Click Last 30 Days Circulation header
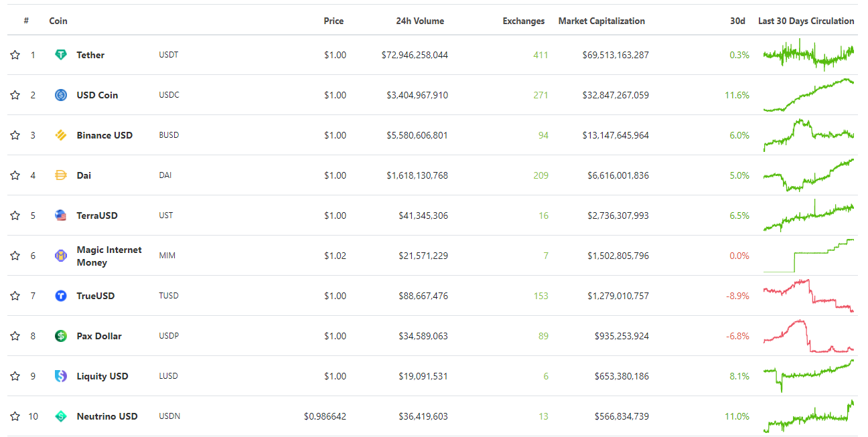The height and width of the screenshot is (437, 868). [x=806, y=21]
